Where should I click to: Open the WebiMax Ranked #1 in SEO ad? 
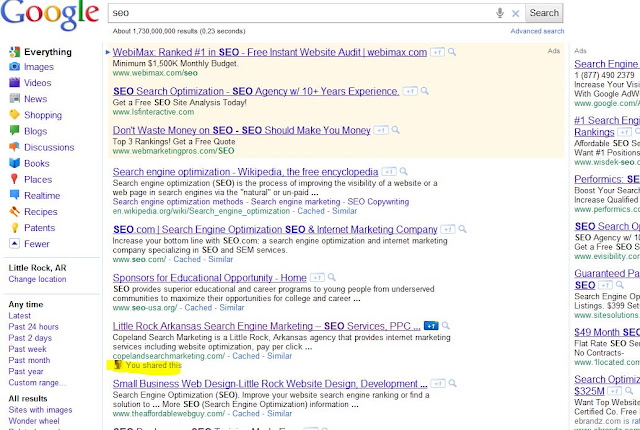coord(269,52)
